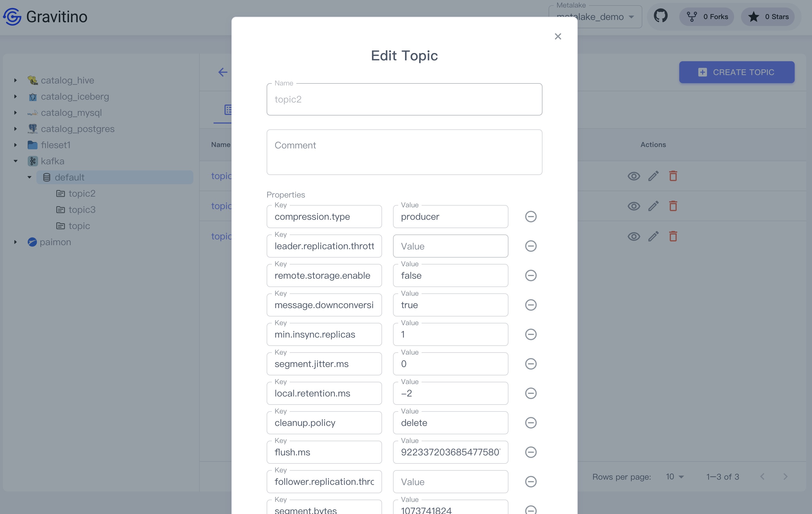
Task: Click the delete trash icon in first row
Action: pyautogui.click(x=673, y=176)
